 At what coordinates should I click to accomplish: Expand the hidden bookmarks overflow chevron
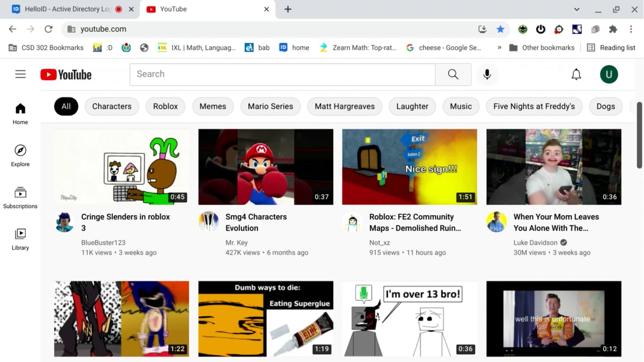click(499, 48)
